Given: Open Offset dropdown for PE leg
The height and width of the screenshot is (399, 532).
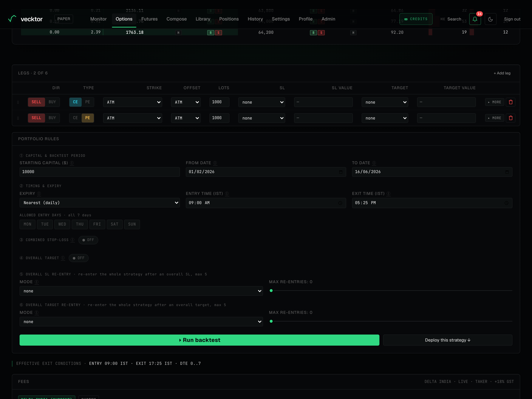Looking at the screenshot, I should (186, 118).
